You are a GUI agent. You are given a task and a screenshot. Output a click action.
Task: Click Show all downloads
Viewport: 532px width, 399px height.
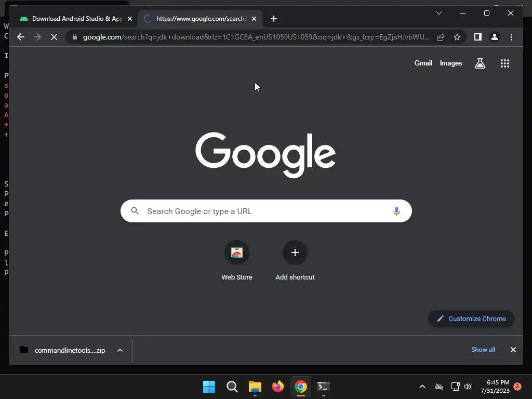tap(483, 350)
